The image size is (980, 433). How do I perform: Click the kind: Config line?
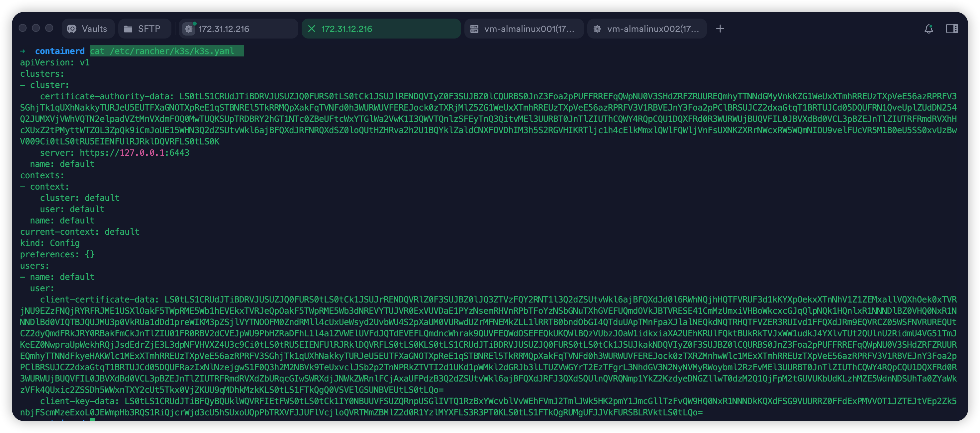click(x=50, y=243)
